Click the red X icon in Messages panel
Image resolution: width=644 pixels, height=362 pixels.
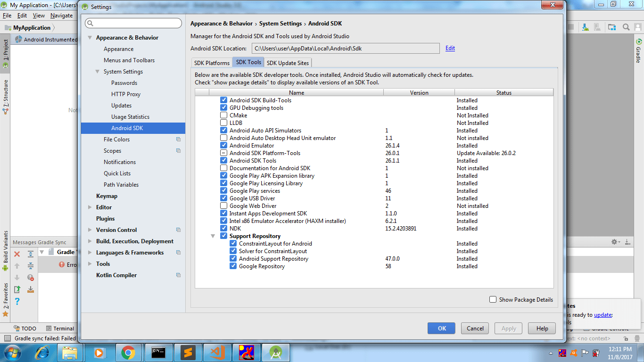pyautogui.click(x=17, y=254)
